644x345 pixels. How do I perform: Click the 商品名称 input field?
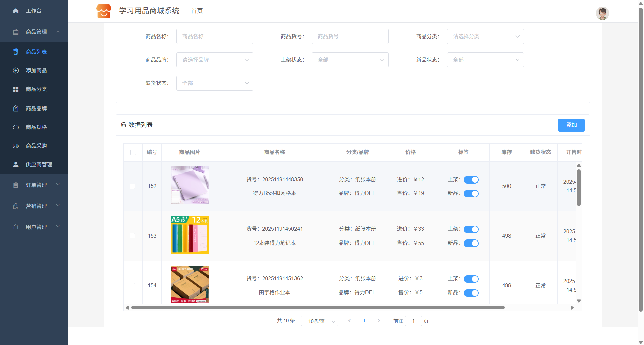coord(215,36)
